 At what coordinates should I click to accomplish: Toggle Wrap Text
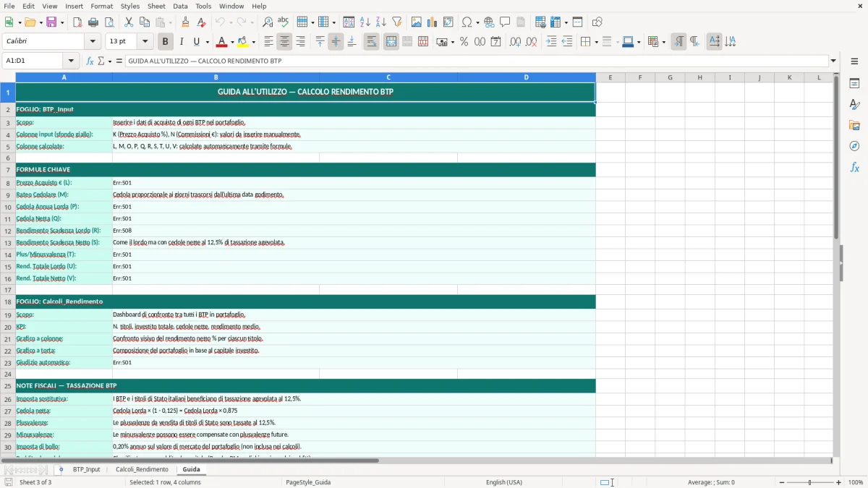pos(372,42)
